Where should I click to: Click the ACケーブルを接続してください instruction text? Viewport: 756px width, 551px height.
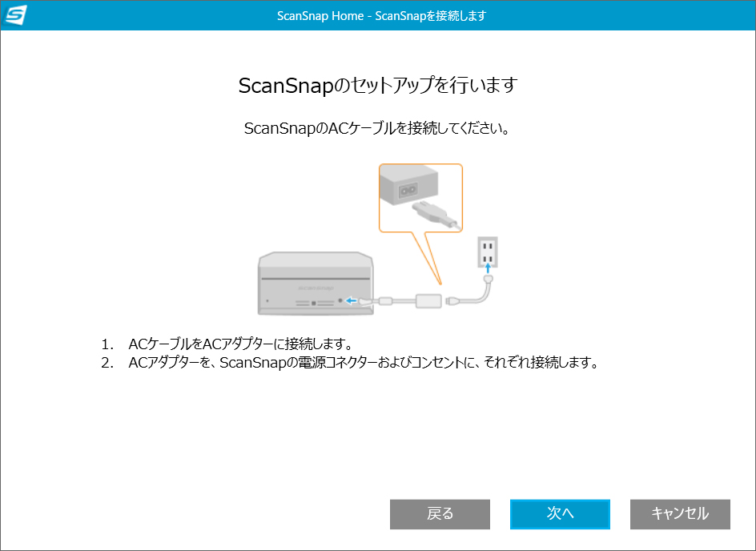(x=378, y=127)
